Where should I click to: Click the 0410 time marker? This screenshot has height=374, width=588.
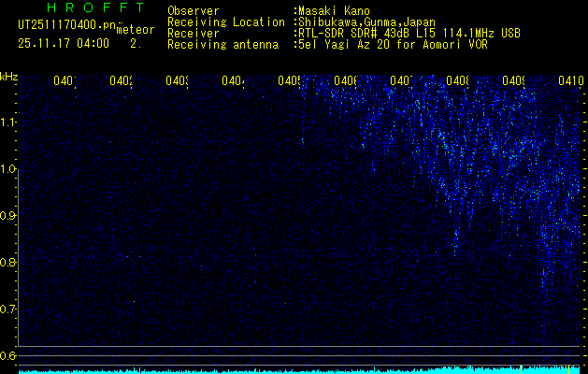pyautogui.click(x=570, y=81)
